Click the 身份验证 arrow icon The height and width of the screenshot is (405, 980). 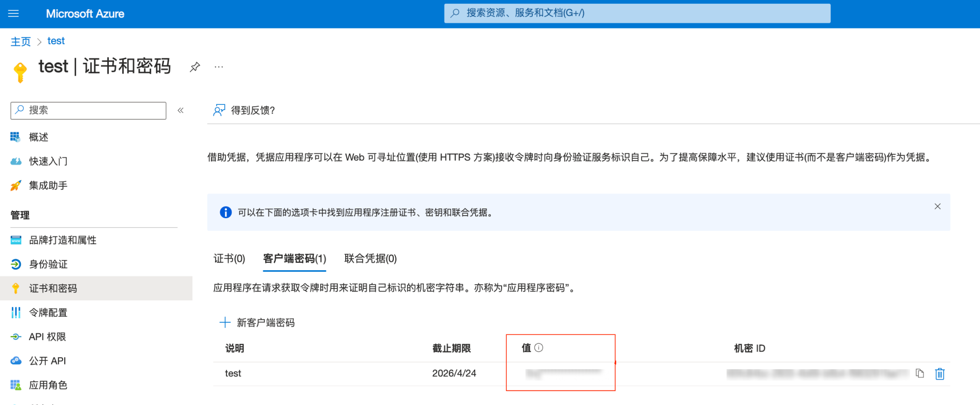tap(16, 264)
